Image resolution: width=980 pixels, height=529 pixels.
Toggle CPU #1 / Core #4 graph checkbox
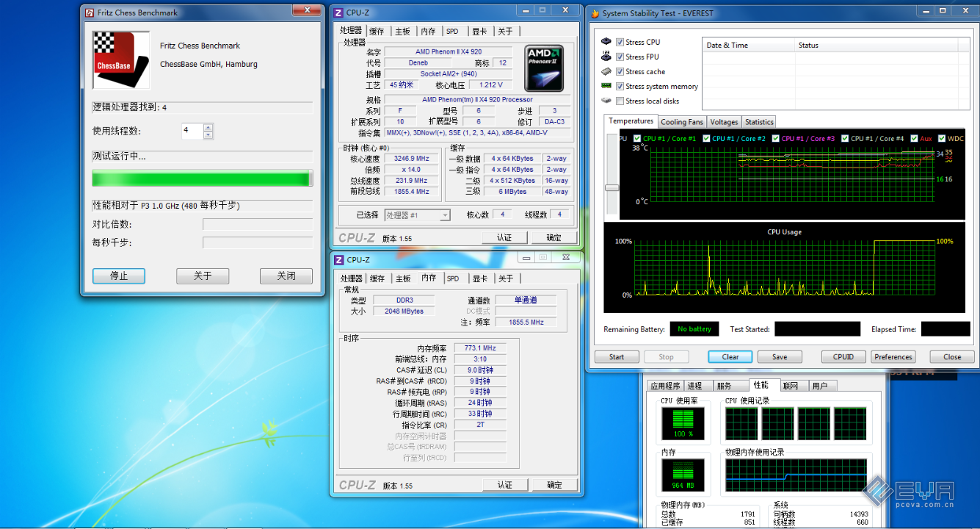845,138
